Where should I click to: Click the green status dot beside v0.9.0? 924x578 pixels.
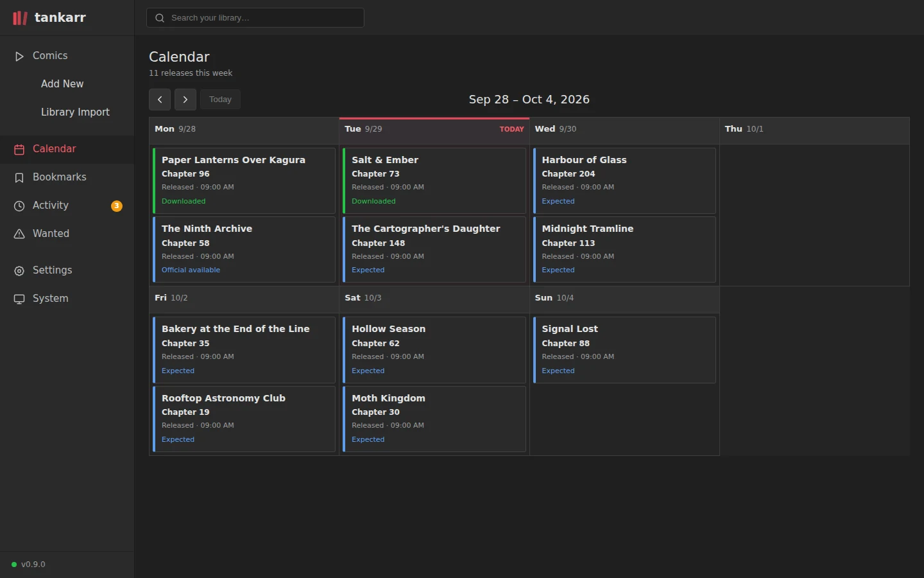click(x=14, y=565)
